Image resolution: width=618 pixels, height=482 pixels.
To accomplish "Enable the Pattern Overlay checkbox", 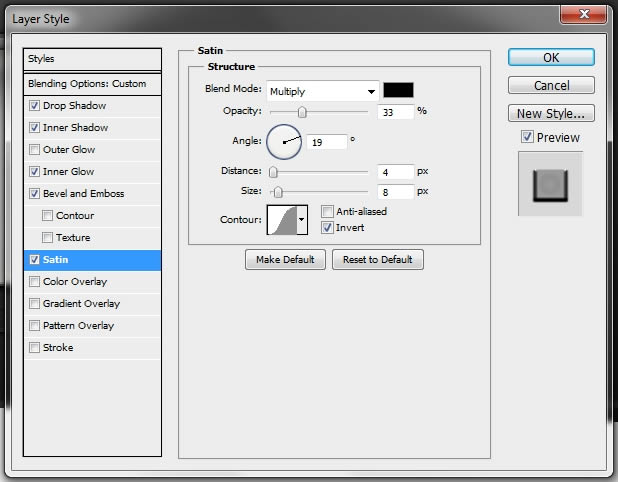I will point(34,326).
